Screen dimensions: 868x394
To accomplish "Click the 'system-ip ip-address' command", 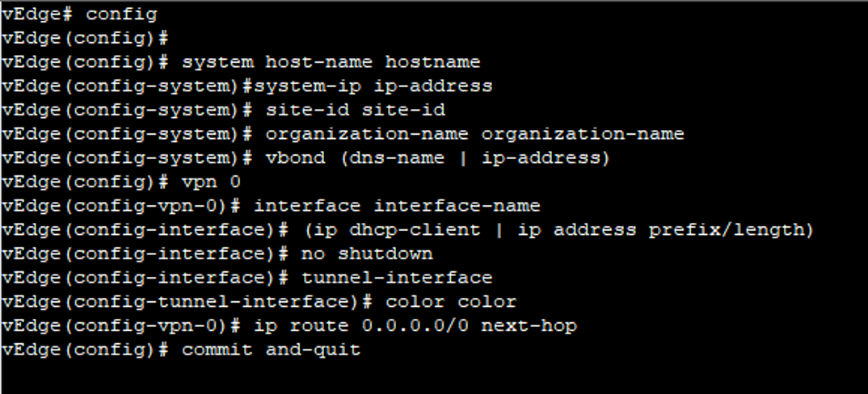I will pos(373,86).
